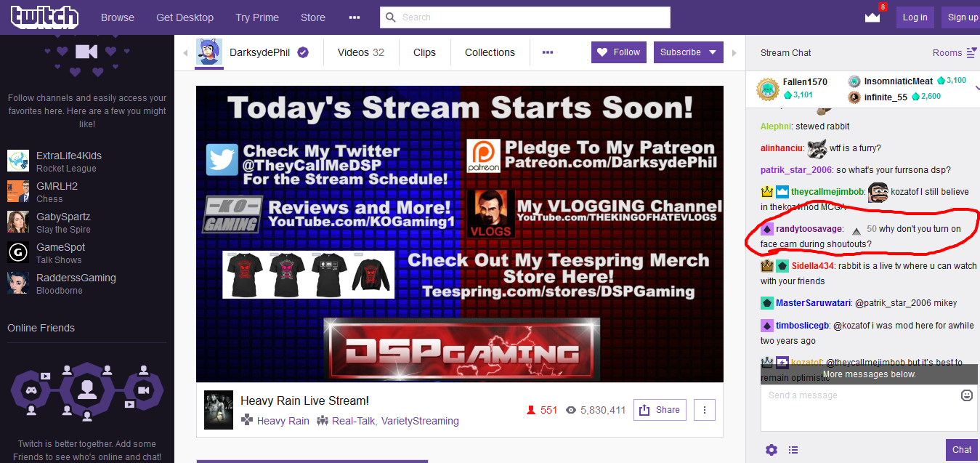Open Get Desktop in the navigation
980x463 pixels.
[185, 17]
